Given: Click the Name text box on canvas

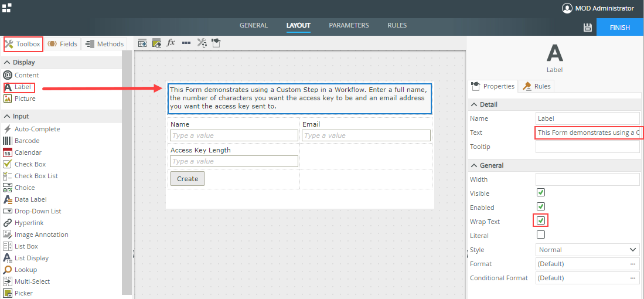Looking at the screenshot, I should [234, 135].
